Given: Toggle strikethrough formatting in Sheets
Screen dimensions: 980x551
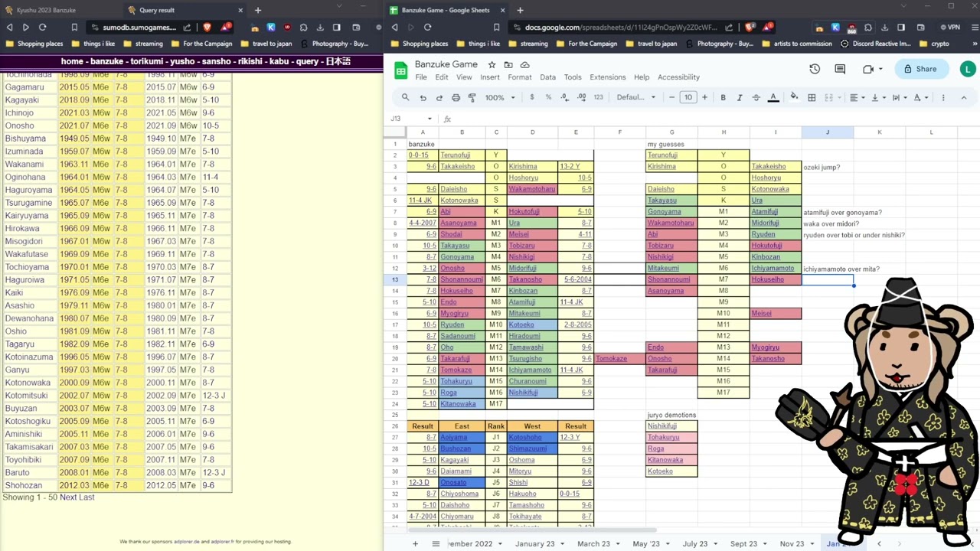Looking at the screenshot, I should [x=756, y=97].
